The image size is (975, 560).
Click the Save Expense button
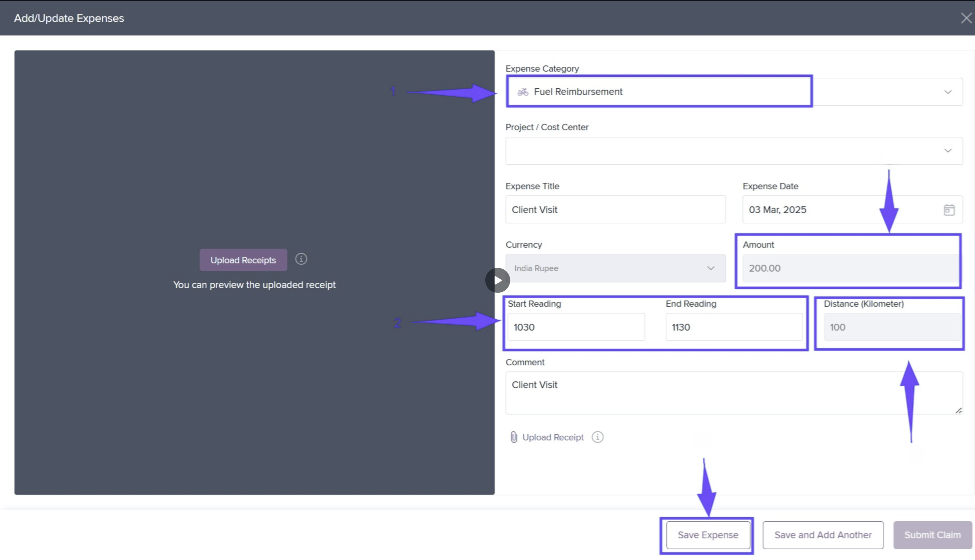click(707, 534)
